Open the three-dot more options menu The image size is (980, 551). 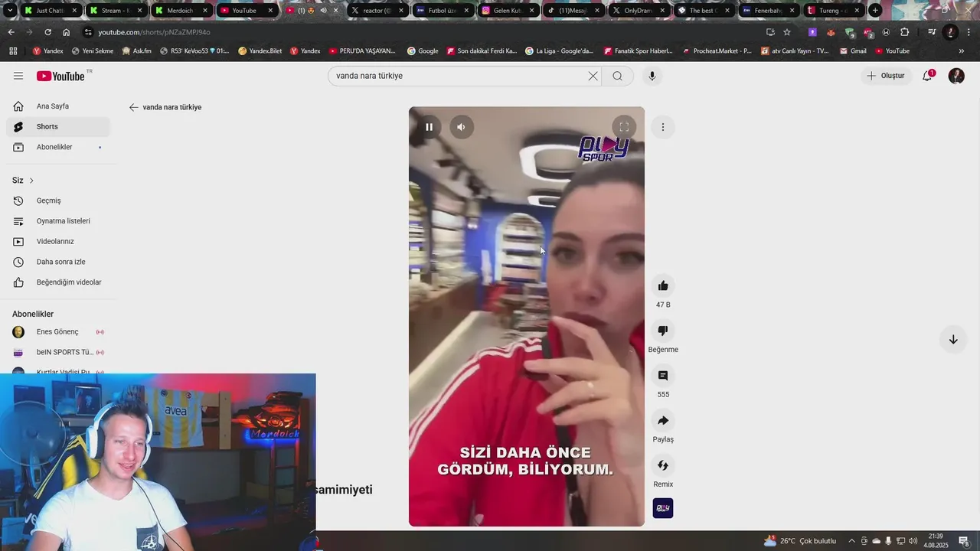click(663, 127)
